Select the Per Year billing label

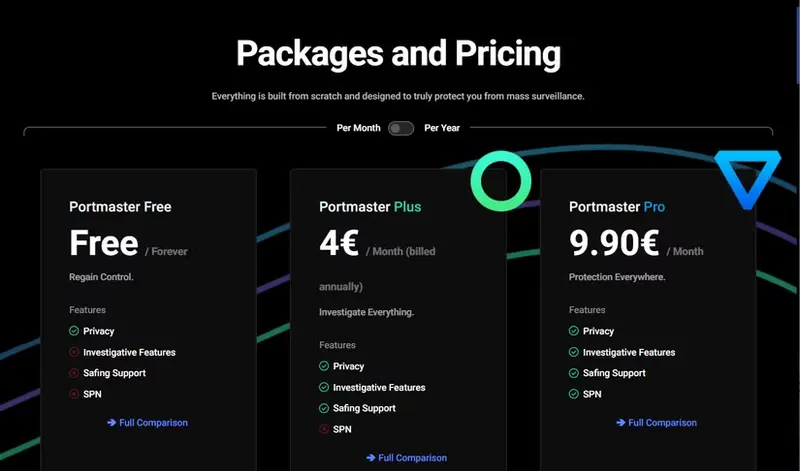tap(441, 128)
